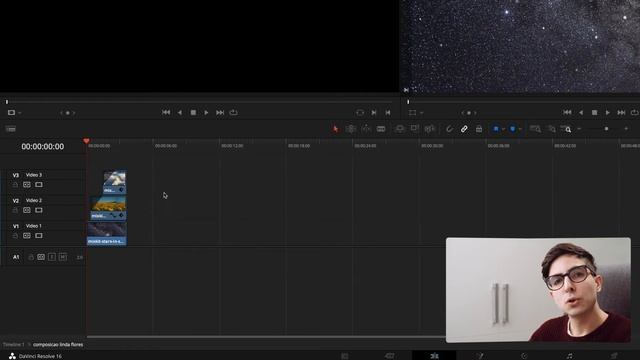640x360 pixels.
Task: Solo the A1 audio track
Action: pyautogui.click(x=52, y=257)
